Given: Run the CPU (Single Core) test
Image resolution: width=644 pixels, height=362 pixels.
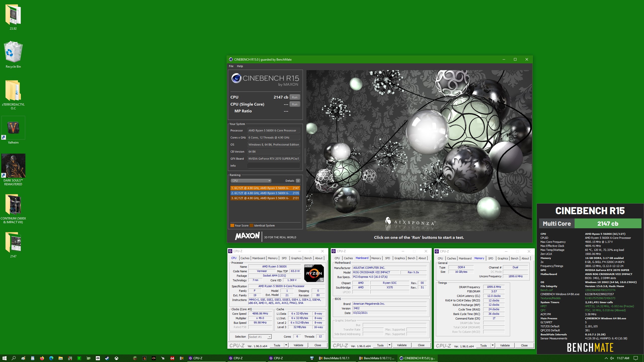Looking at the screenshot, I should tap(295, 104).
